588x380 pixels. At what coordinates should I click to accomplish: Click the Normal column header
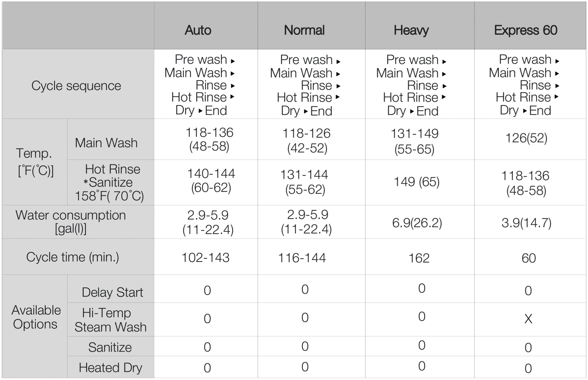[x=304, y=30]
